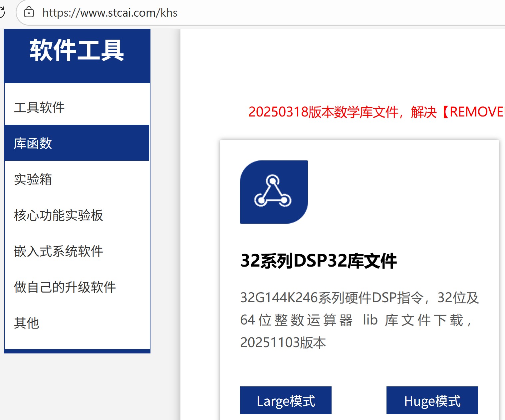
Task: Click the card description text about 32G144K246
Action: (360, 319)
